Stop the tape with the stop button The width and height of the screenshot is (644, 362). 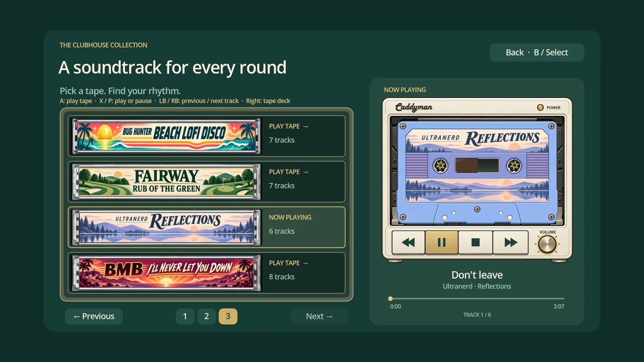475,242
